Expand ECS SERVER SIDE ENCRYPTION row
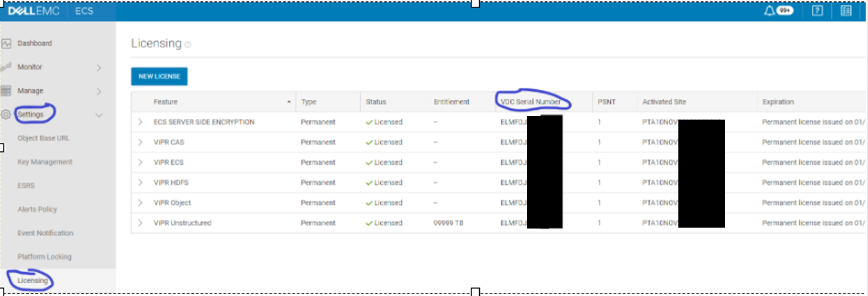The image size is (868, 296). pyautogui.click(x=140, y=122)
